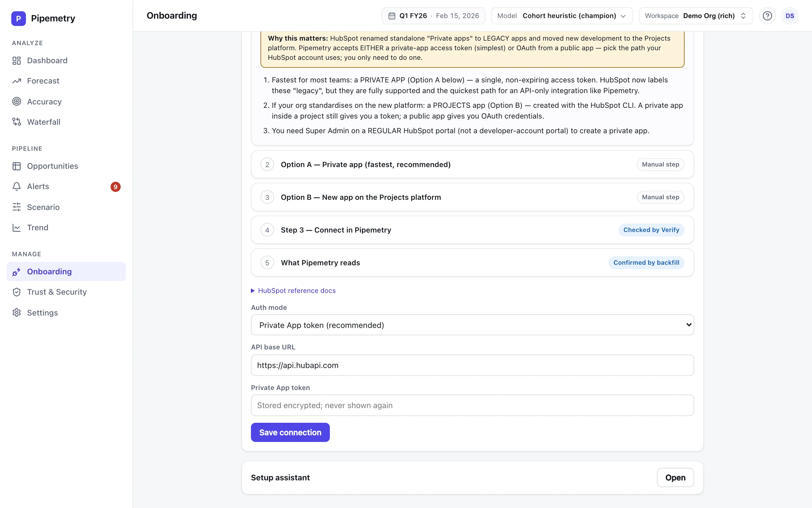Screen dimensions: 812x508
Task: Click the Forecast trend arrow icon
Action: (16, 81)
